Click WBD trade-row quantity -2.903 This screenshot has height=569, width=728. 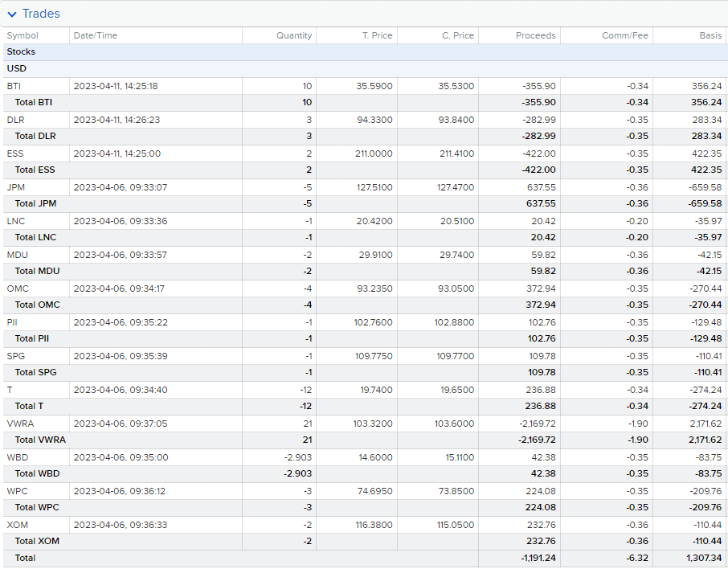click(x=298, y=458)
